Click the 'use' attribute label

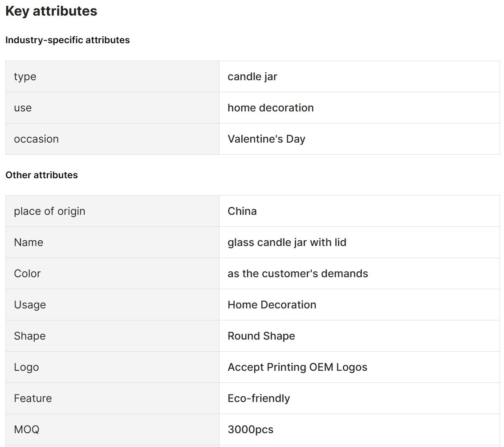pyautogui.click(x=23, y=108)
